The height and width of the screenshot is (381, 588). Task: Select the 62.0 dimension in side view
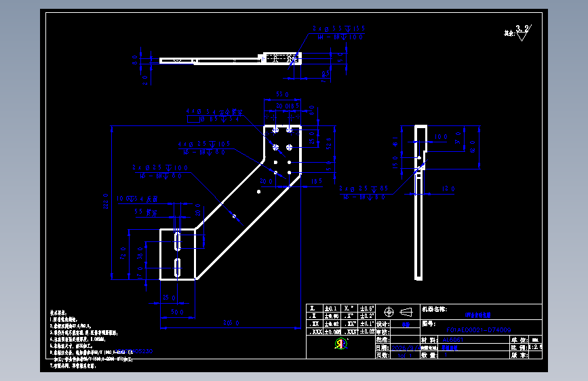point(473,147)
